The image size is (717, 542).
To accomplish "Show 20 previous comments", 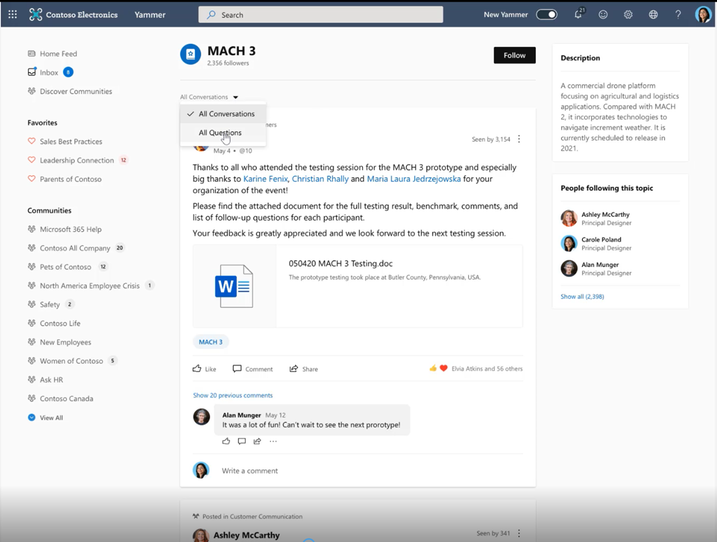I will click(x=233, y=395).
